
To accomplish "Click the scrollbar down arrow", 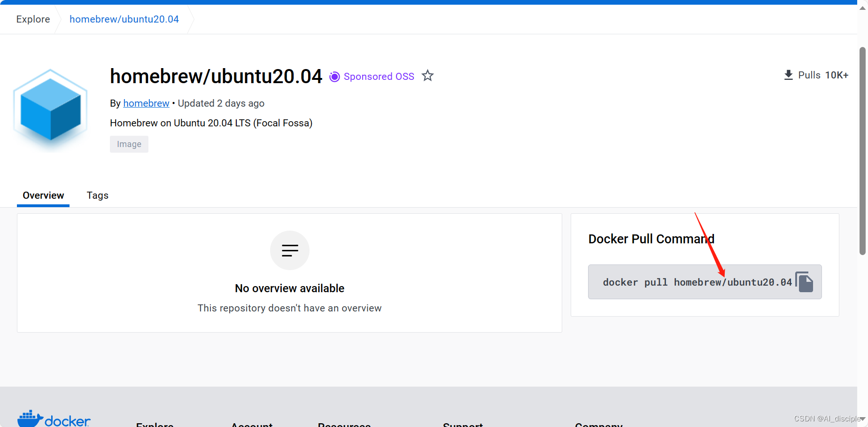I will pos(862,419).
